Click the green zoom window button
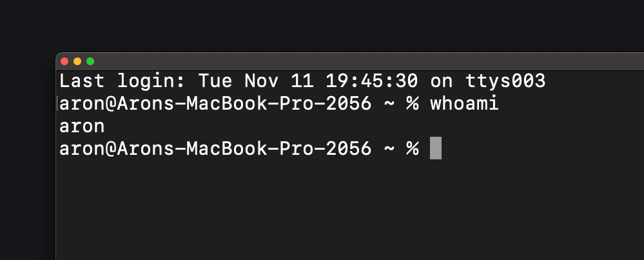644x260 pixels. pyautogui.click(x=90, y=61)
